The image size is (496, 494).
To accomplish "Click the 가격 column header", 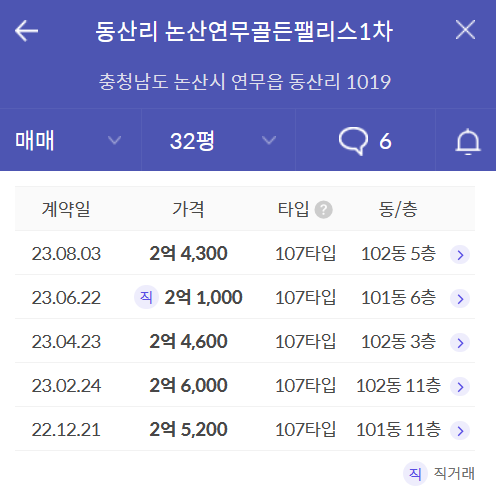I will (188, 209).
